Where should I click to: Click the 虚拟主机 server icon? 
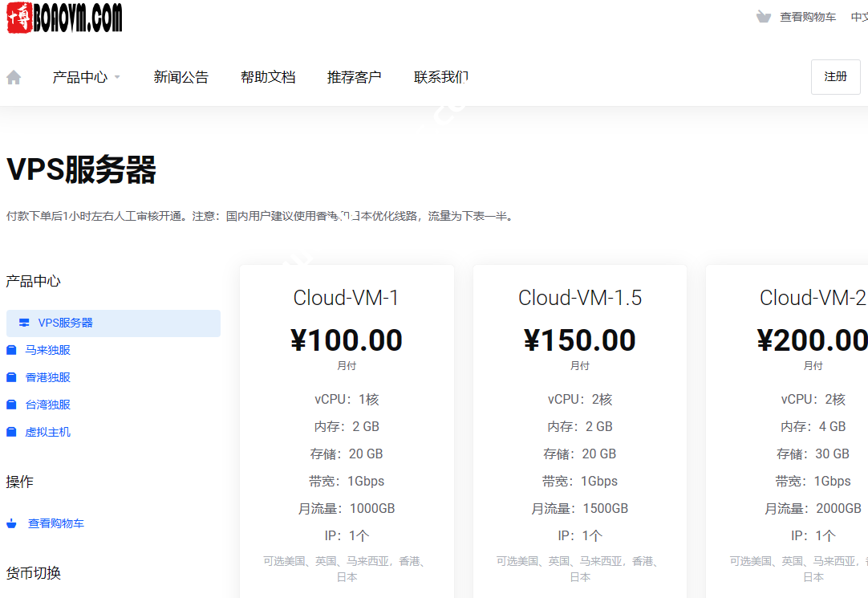pyautogui.click(x=11, y=432)
